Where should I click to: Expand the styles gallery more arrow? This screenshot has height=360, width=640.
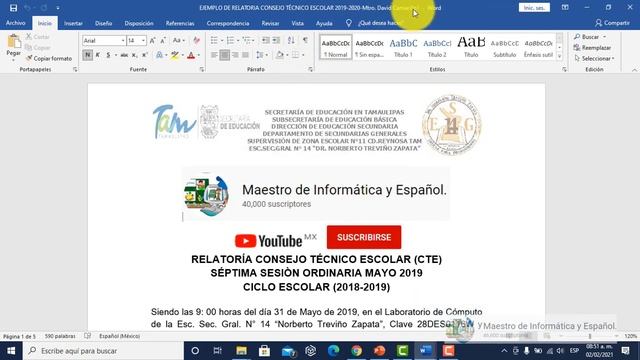pos(559,56)
